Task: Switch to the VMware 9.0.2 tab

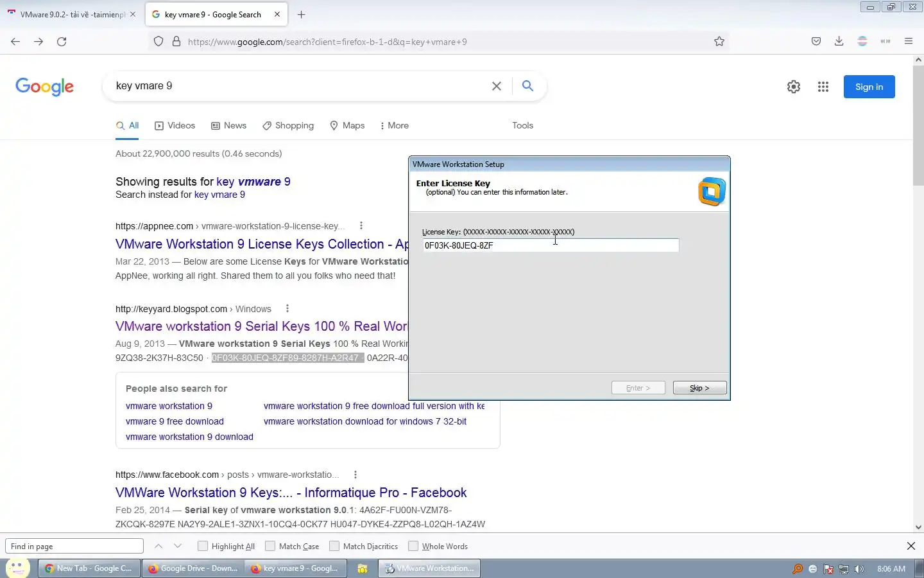Action: click(73, 14)
